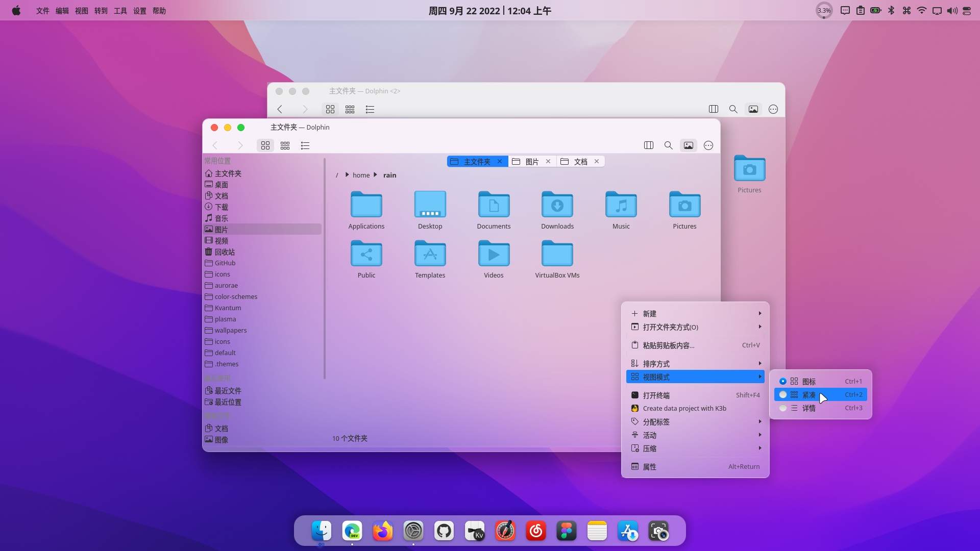Open the Videos folder
Viewport: 980px width, 551px height.
[494, 259]
